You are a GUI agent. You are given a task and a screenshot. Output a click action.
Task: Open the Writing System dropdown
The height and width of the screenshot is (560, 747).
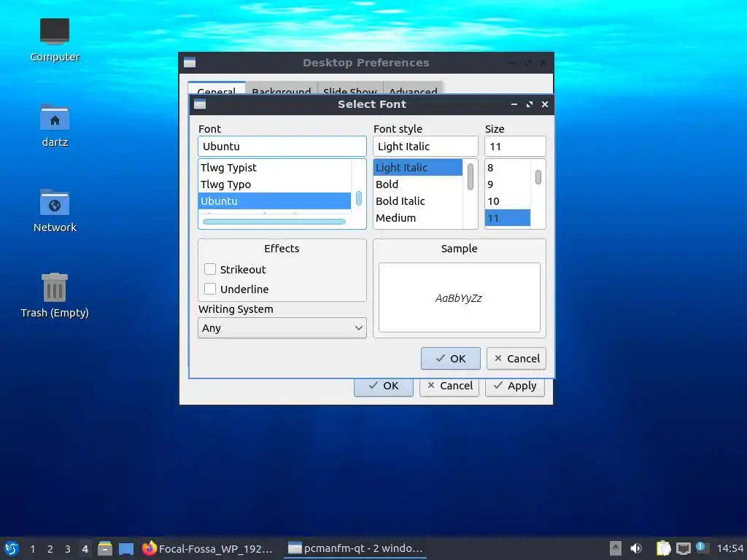tap(282, 328)
